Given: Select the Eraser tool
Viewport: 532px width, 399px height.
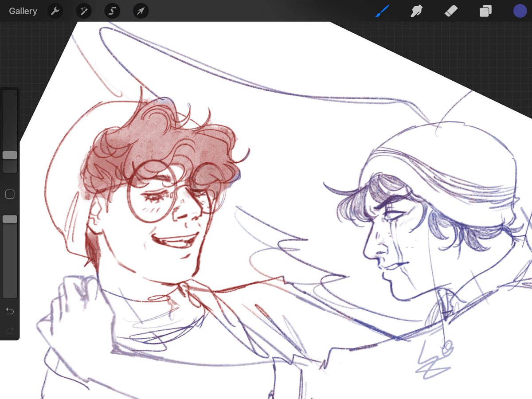Looking at the screenshot, I should (451, 11).
